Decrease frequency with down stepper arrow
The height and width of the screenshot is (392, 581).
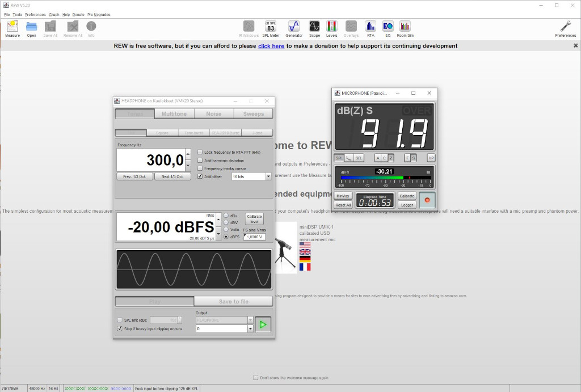(188, 165)
